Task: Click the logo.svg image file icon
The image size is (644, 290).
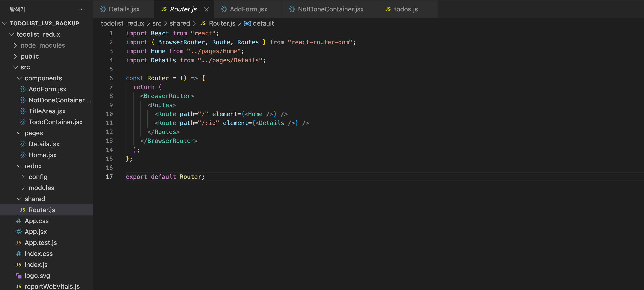Action: tap(19, 275)
